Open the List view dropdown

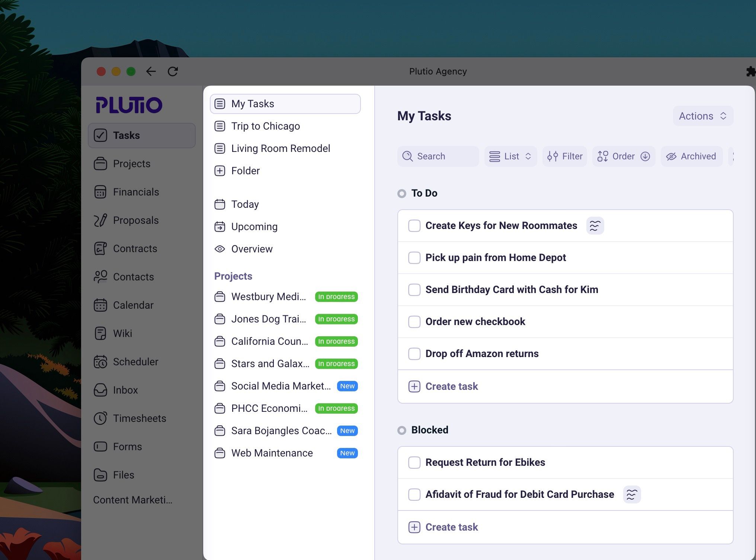click(510, 156)
